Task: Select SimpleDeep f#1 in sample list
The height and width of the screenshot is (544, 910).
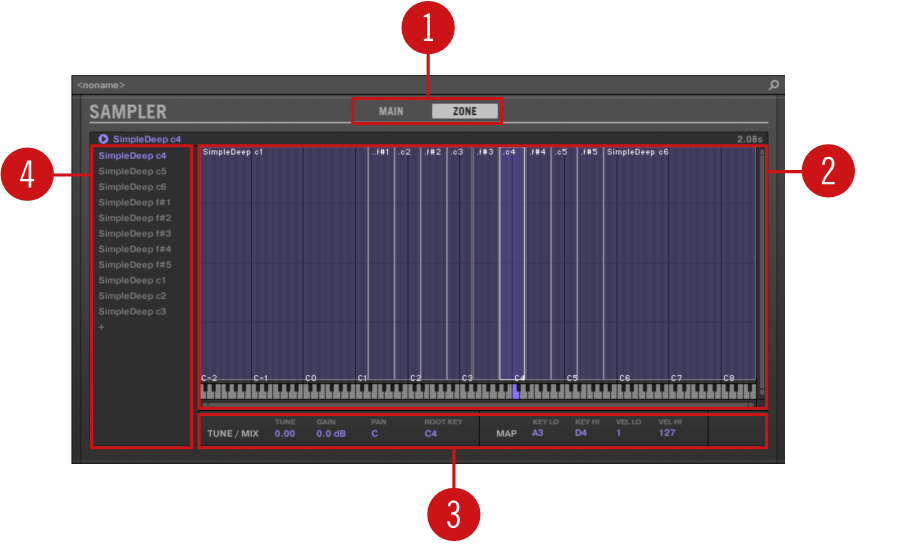Action: [x=134, y=202]
